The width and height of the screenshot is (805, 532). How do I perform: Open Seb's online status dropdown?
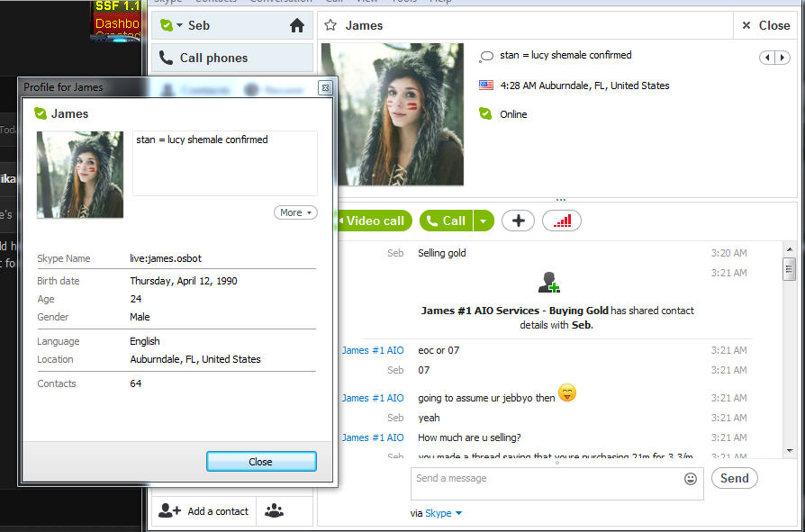[x=171, y=25]
